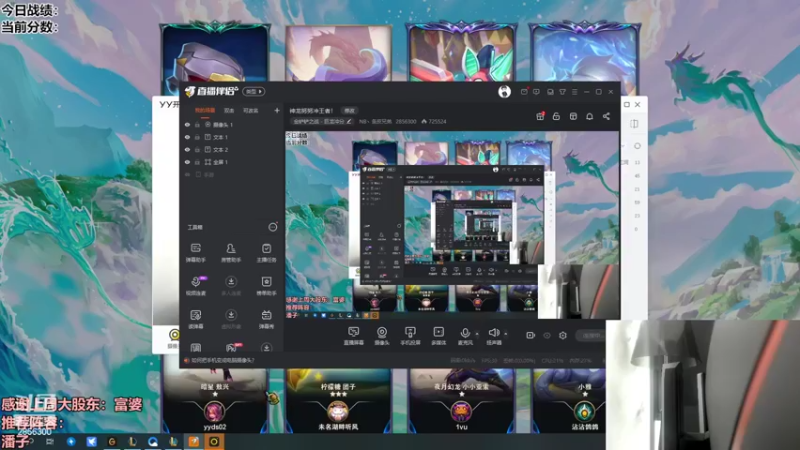Add a new scene with plus icon
The width and height of the screenshot is (800, 450).
(277, 110)
